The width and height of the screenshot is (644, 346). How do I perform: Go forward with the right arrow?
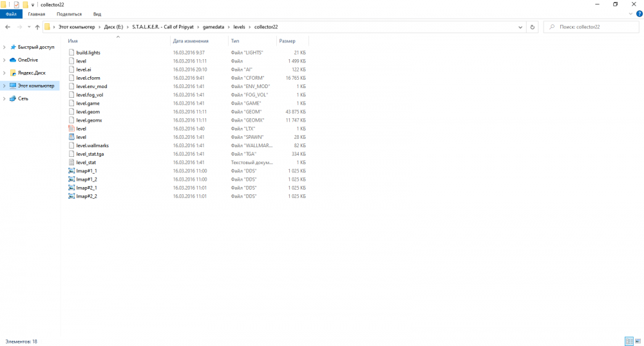19,27
